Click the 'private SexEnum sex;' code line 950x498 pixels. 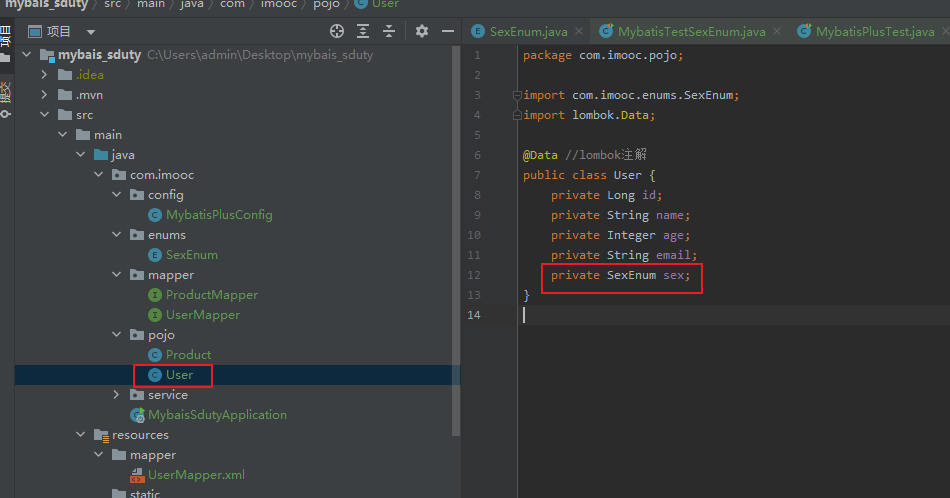tap(620, 275)
